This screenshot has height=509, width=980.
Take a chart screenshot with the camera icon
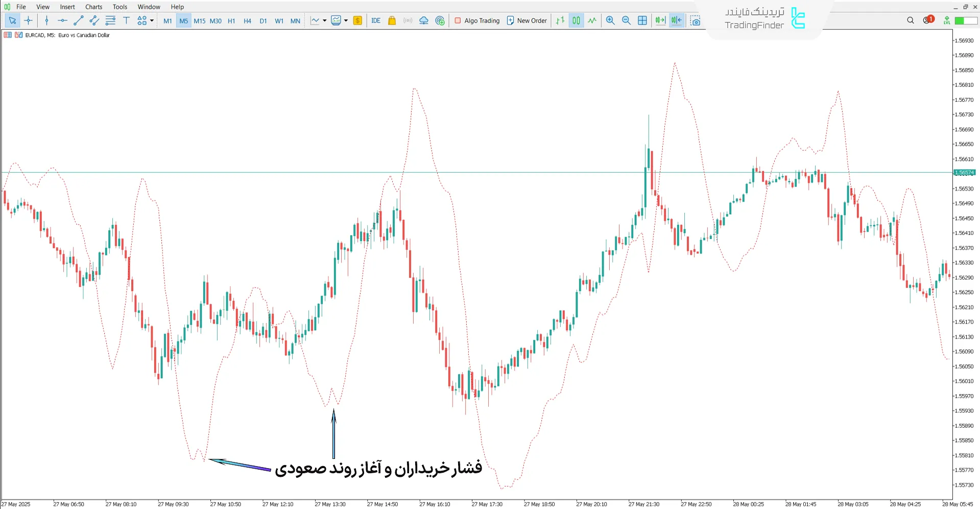[x=696, y=20]
